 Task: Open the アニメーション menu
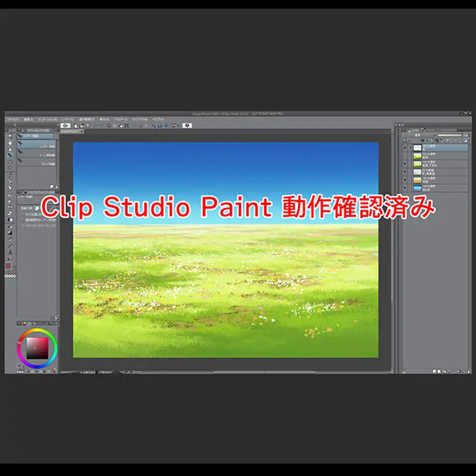tap(48, 120)
